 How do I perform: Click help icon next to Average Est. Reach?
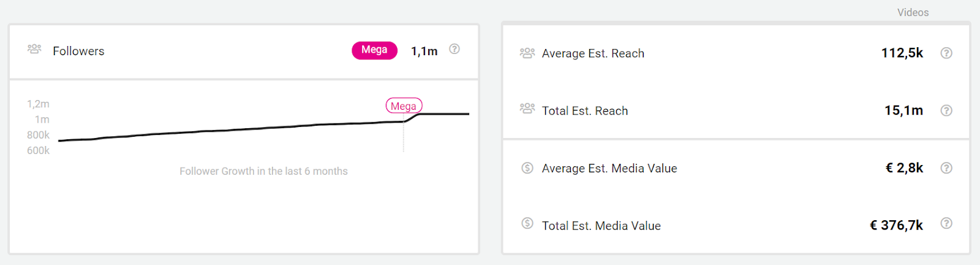point(946,53)
